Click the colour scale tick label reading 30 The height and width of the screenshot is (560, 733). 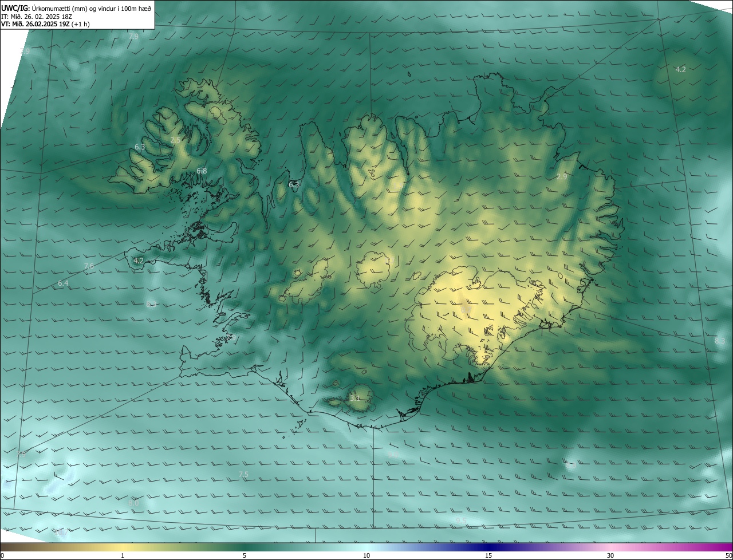pos(610,555)
